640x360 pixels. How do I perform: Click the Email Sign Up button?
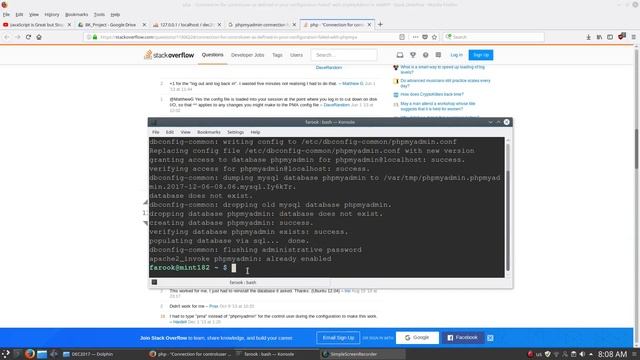pos(338,338)
